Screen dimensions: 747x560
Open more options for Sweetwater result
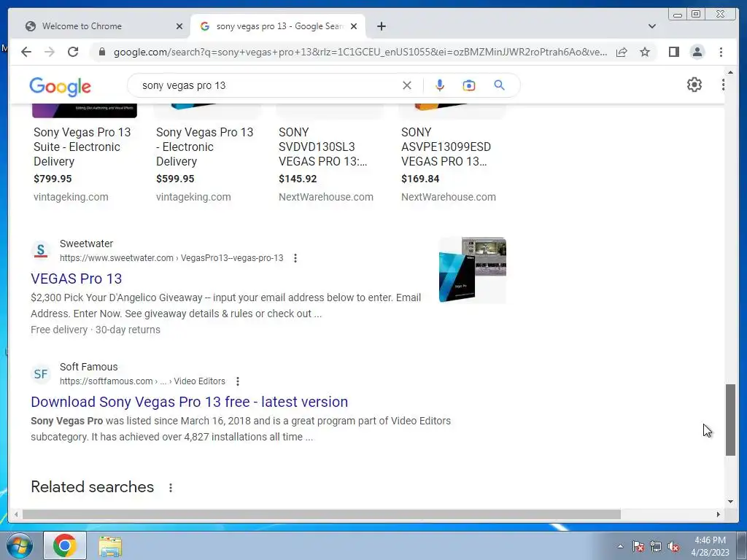(295, 258)
